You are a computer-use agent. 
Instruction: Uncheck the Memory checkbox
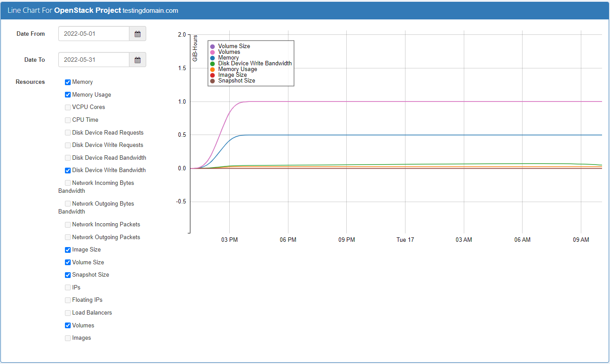click(x=68, y=82)
